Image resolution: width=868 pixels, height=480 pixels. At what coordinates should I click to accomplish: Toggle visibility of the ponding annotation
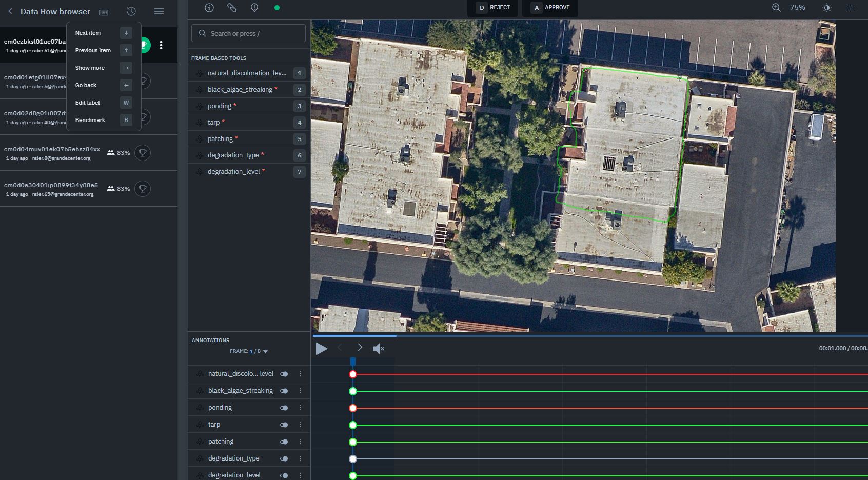284,407
